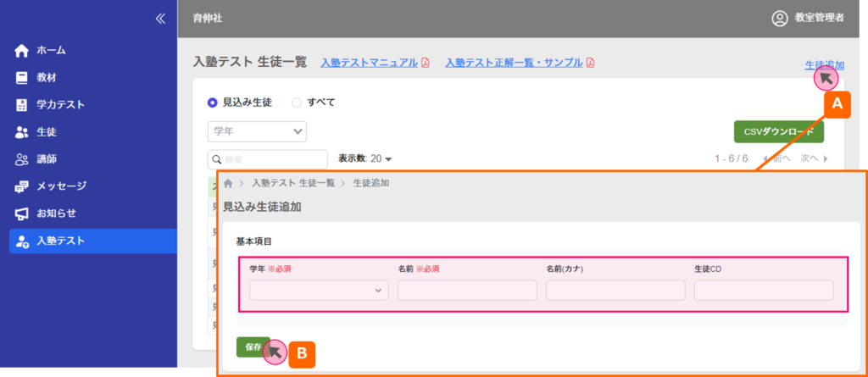This screenshot has height=377, width=868.
Task: Collapse the sidebar with double chevron icon
Action: tap(159, 19)
